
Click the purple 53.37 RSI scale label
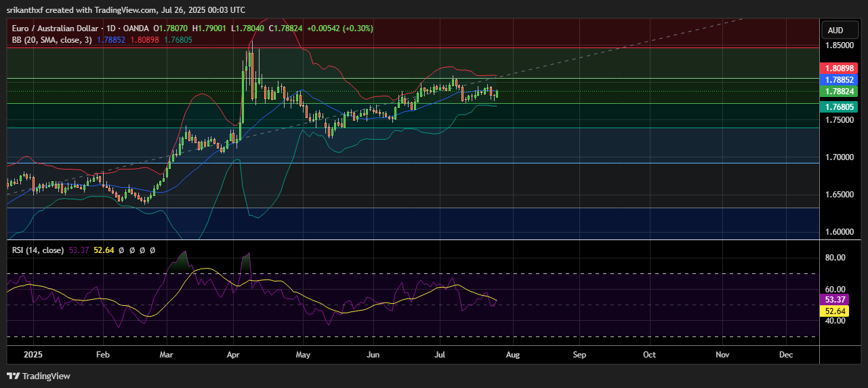835,299
